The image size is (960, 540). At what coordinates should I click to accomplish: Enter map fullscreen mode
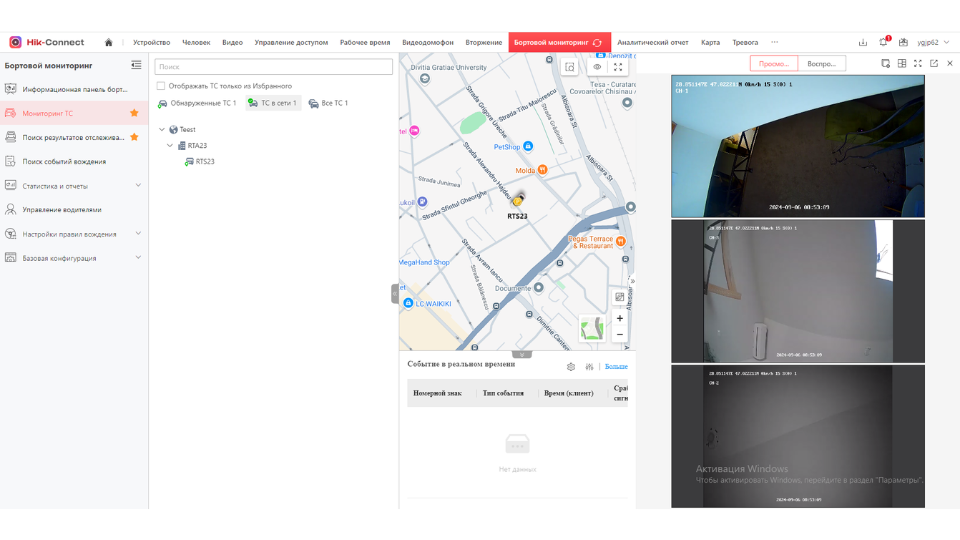tap(619, 67)
